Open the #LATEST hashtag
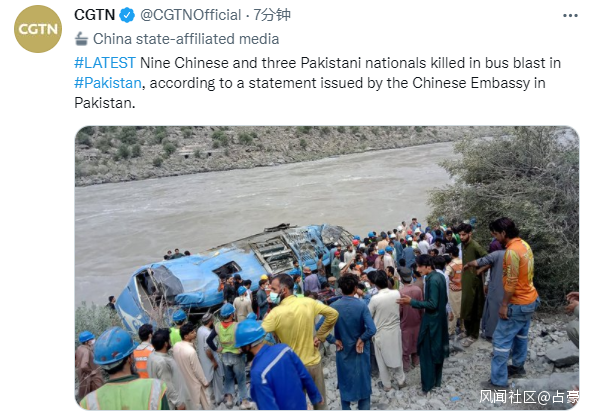The width and height of the screenshot is (593, 418). tap(105, 63)
